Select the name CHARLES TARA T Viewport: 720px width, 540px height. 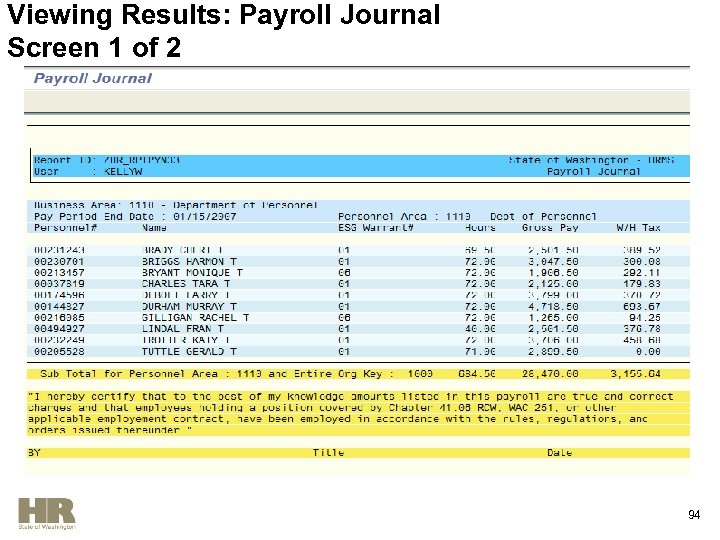pos(186,284)
